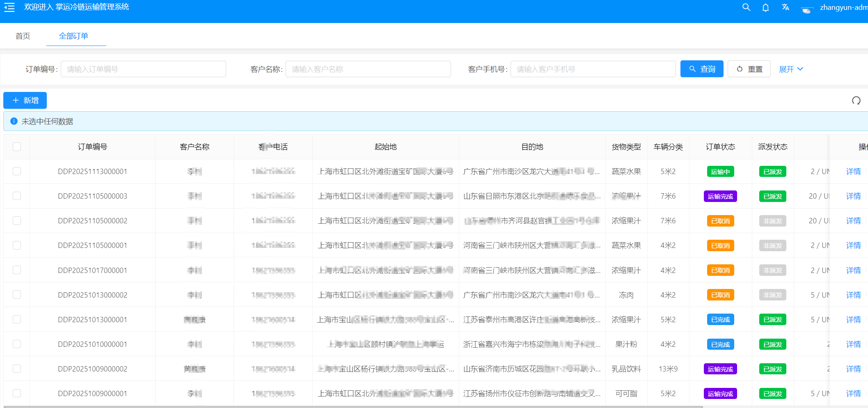Expand more filters via 展开 chevron
868x408 pixels.
[x=801, y=69]
